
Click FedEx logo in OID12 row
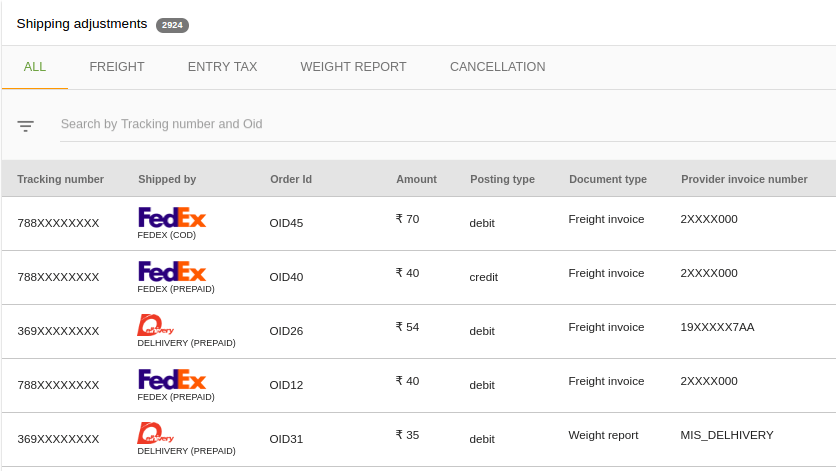click(x=172, y=379)
